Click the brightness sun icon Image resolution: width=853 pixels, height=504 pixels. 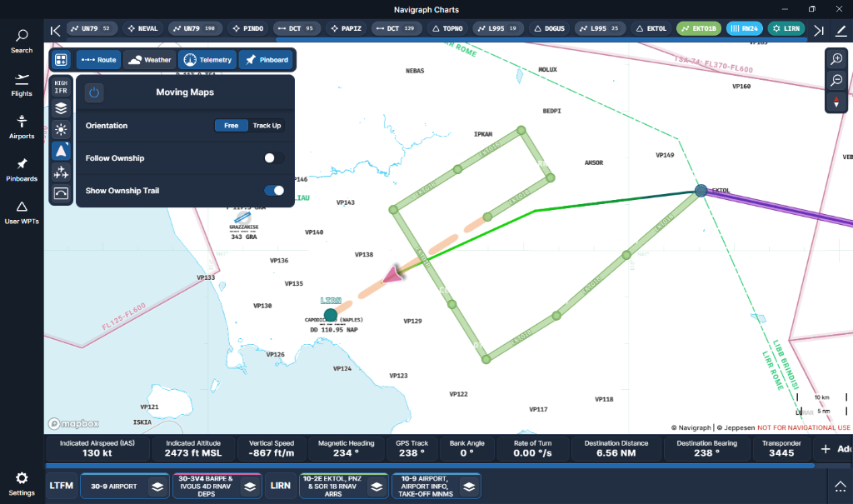[x=61, y=129]
